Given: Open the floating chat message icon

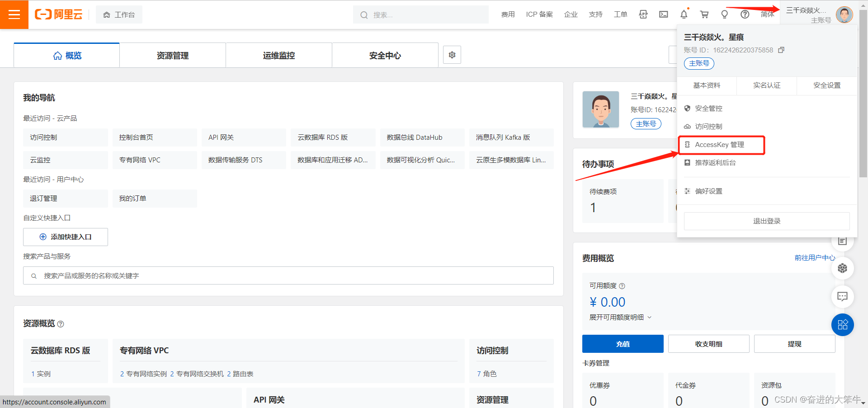Looking at the screenshot, I should [x=842, y=296].
